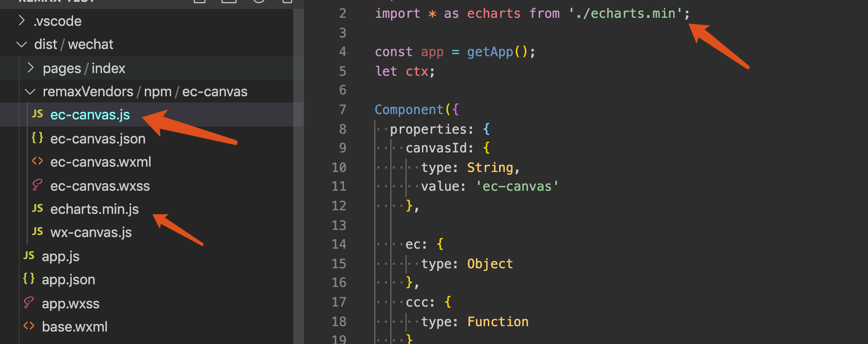Click angle-bracket icon beside ec-canvas.wxml
Viewport: 868px width, 344px height.
click(x=37, y=161)
